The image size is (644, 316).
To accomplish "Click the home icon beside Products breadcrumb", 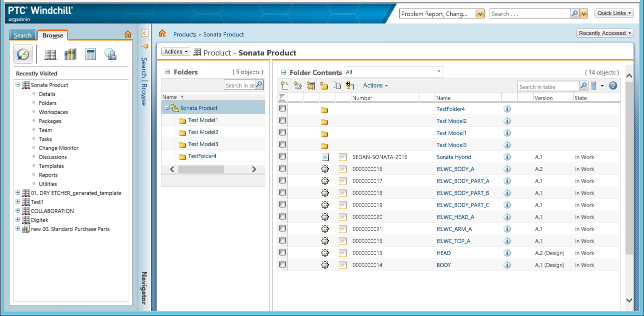I will click(x=162, y=33).
